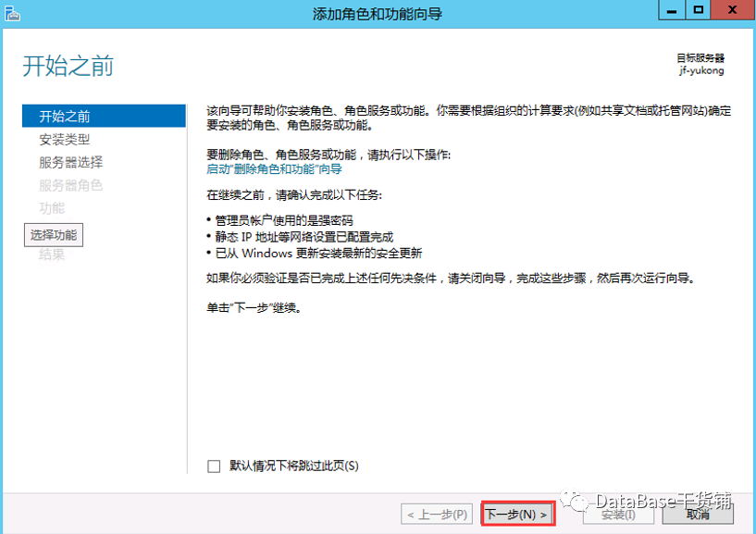Select 开始之前 in the sidebar
The width and height of the screenshot is (756, 534).
click(104, 117)
